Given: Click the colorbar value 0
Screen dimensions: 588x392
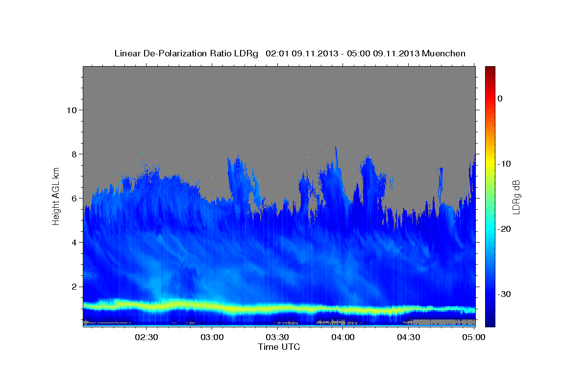Looking at the screenshot, I should click(x=500, y=98).
